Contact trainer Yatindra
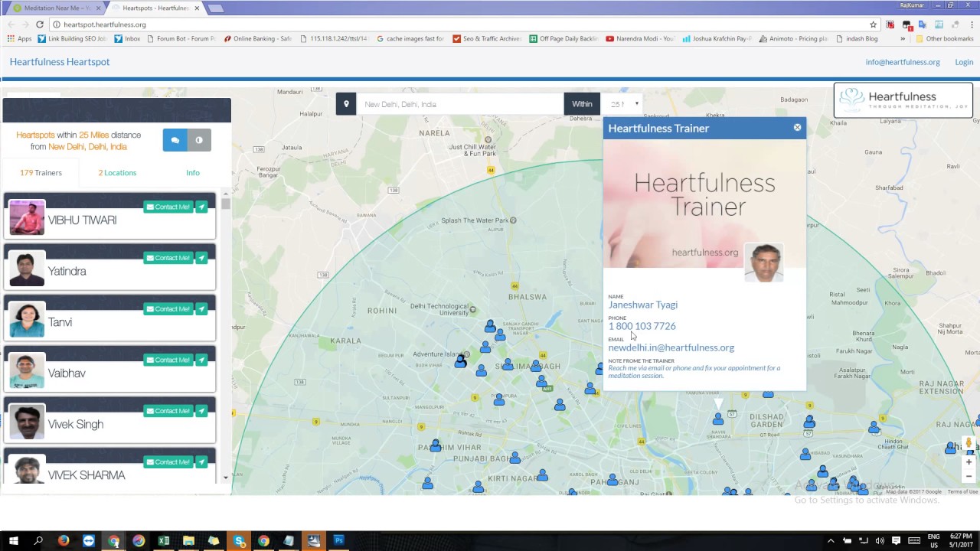 click(168, 258)
